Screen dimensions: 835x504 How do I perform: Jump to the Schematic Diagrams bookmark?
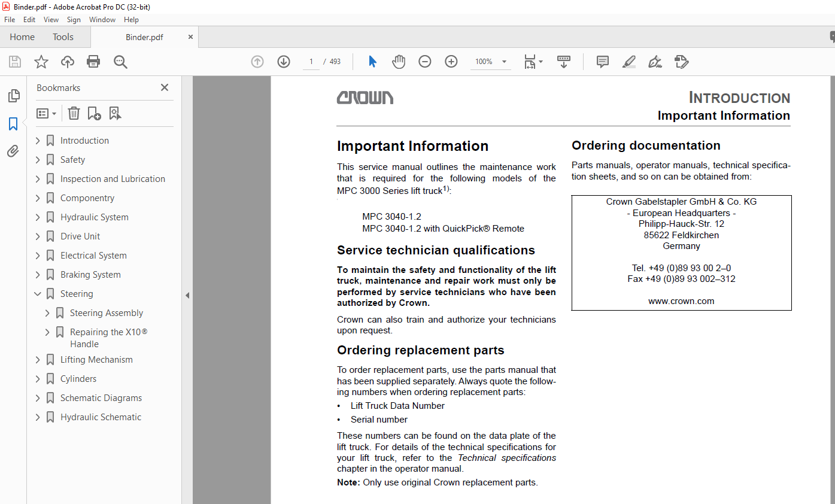point(101,398)
